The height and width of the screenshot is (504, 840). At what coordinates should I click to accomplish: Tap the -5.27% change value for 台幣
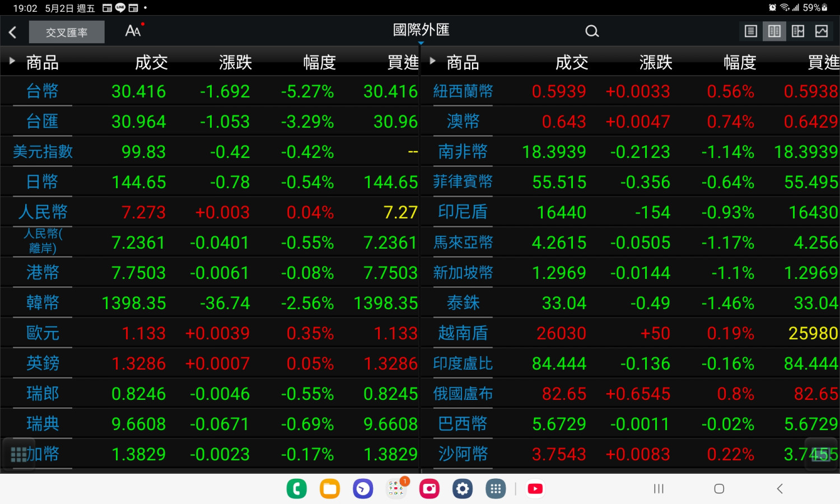(x=307, y=92)
